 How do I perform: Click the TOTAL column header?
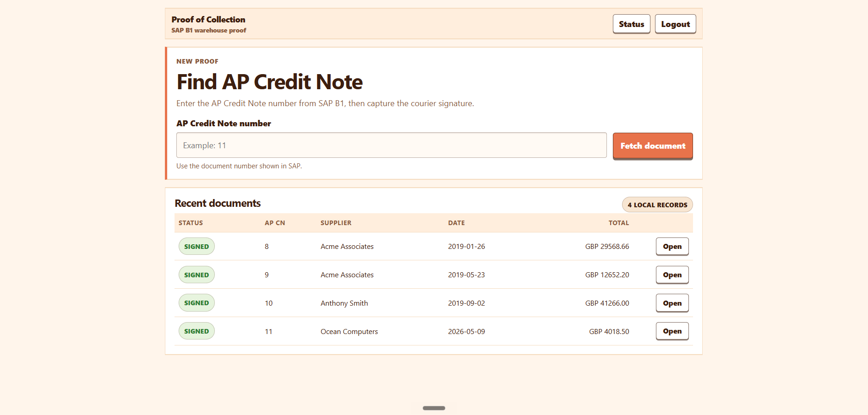click(x=618, y=223)
